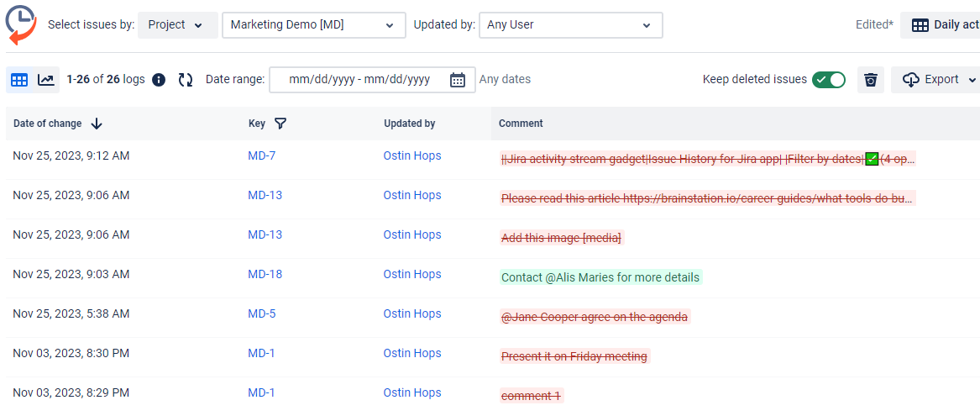Viewport: 980px width, 416px height.
Task: Sort by Date of change arrow
Action: (x=97, y=124)
